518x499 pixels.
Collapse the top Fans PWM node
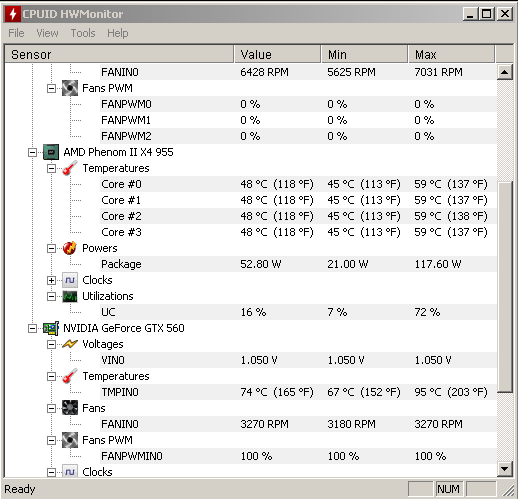51,88
